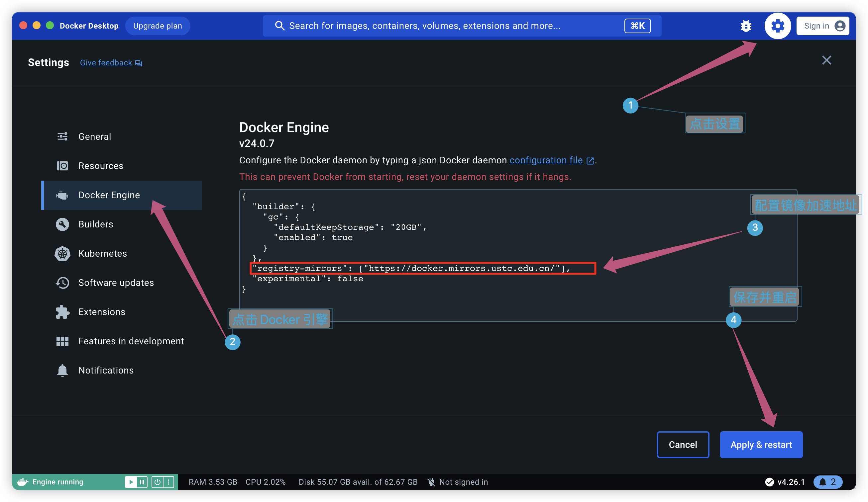Click the Extensions puzzle piece icon

(62, 312)
